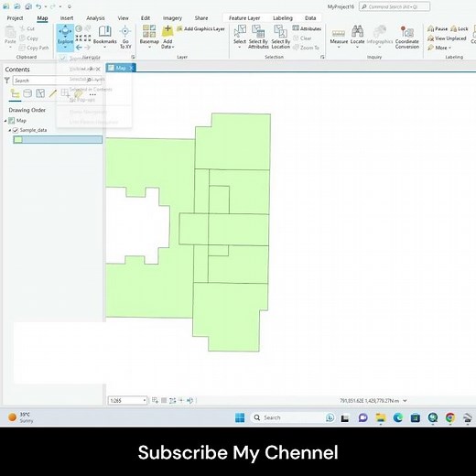Zoom to full extent globe icon
Screen dimensions: 476x476
coord(79,28)
